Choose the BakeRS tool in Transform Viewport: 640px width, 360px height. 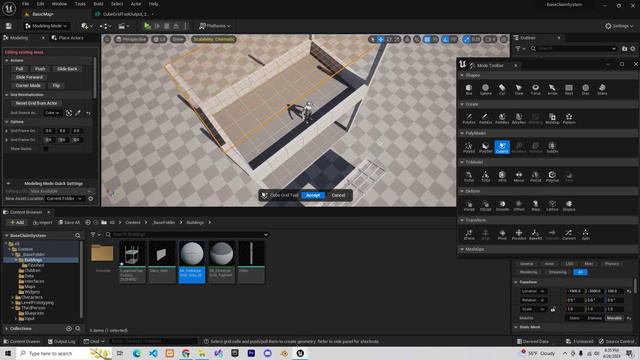tap(536, 235)
